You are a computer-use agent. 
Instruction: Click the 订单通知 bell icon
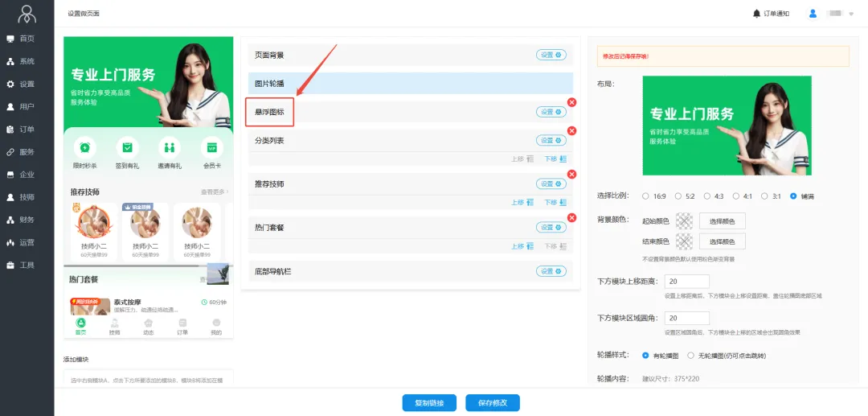(x=756, y=14)
